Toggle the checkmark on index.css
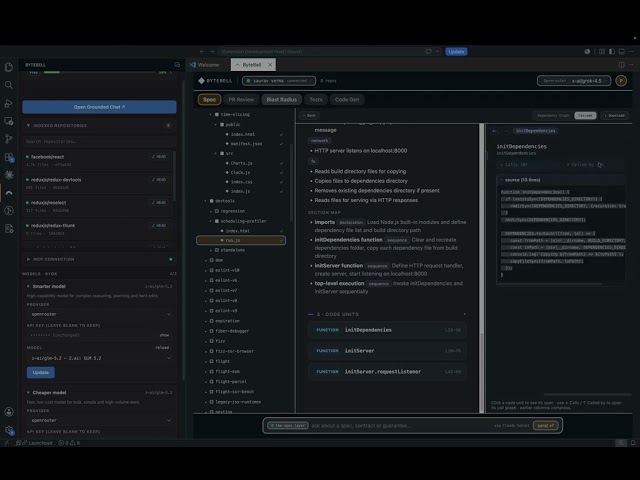 (282, 182)
